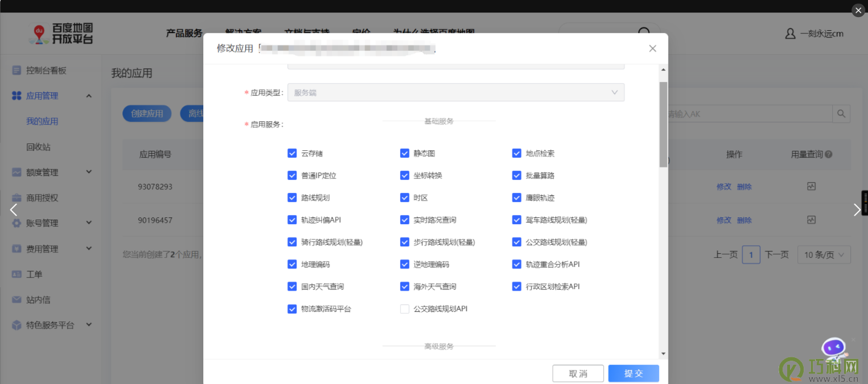Viewport: 868px width, 384px height.
Task: Open the 应用类型 服务端 dropdown
Action: [456, 92]
